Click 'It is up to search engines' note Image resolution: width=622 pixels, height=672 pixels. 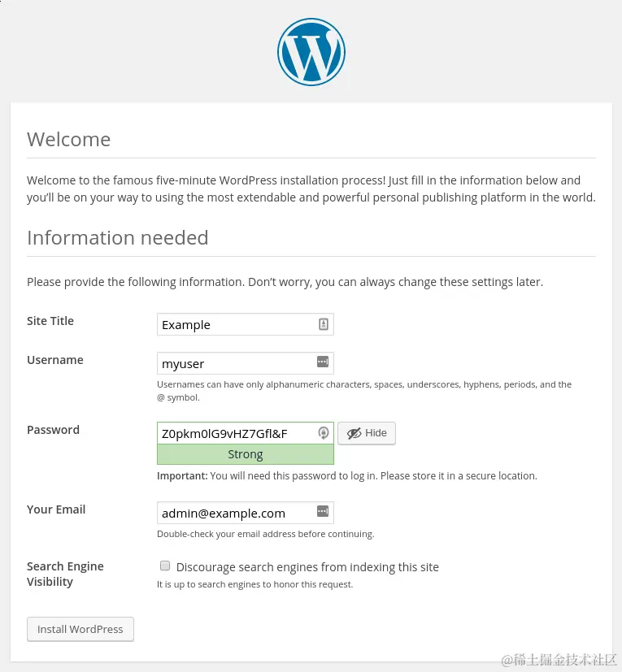(254, 584)
